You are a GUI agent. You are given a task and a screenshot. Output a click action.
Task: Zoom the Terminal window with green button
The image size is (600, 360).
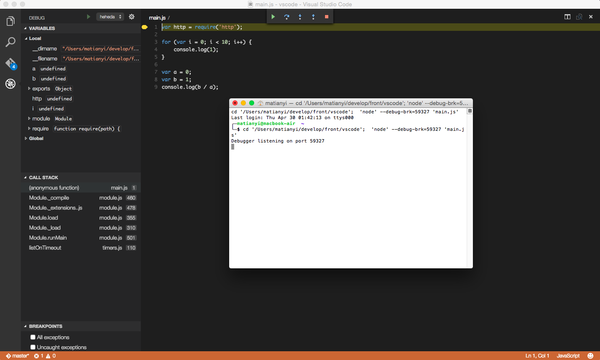251,103
